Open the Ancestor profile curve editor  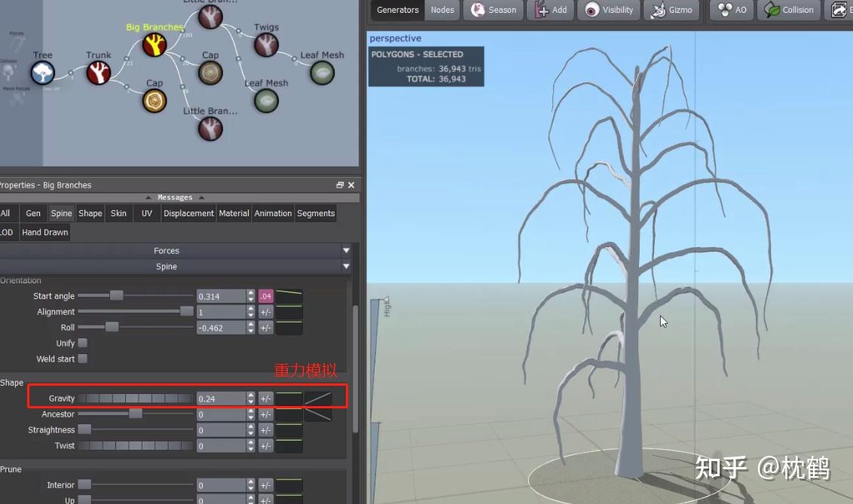point(318,414)
